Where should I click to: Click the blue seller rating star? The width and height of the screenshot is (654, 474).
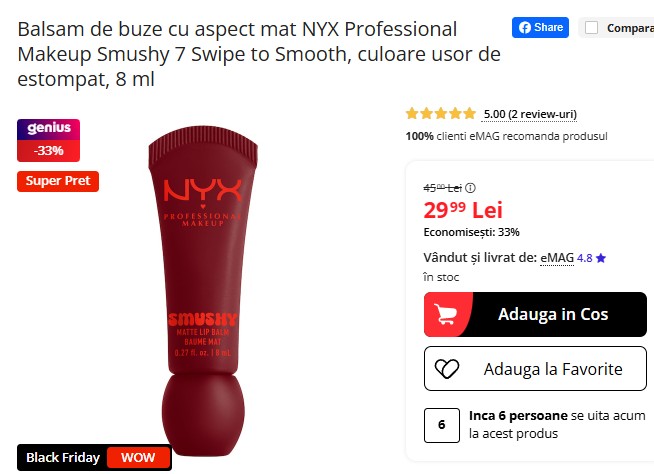tap(601, 258)
